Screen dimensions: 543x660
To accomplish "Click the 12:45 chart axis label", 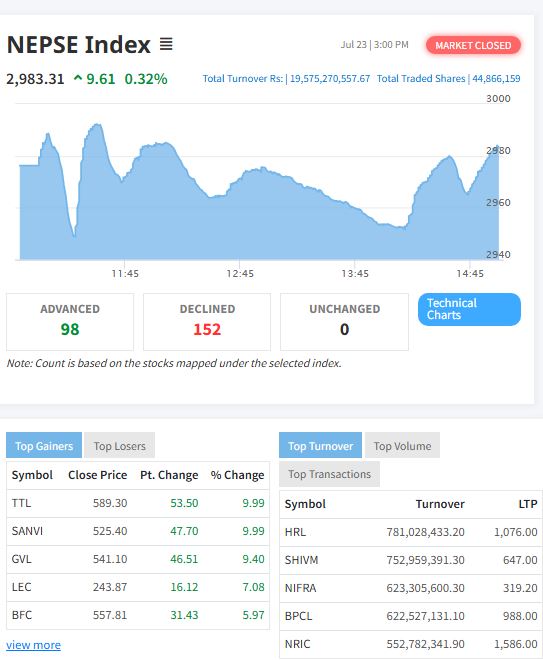I will click(x=240, y=274).
